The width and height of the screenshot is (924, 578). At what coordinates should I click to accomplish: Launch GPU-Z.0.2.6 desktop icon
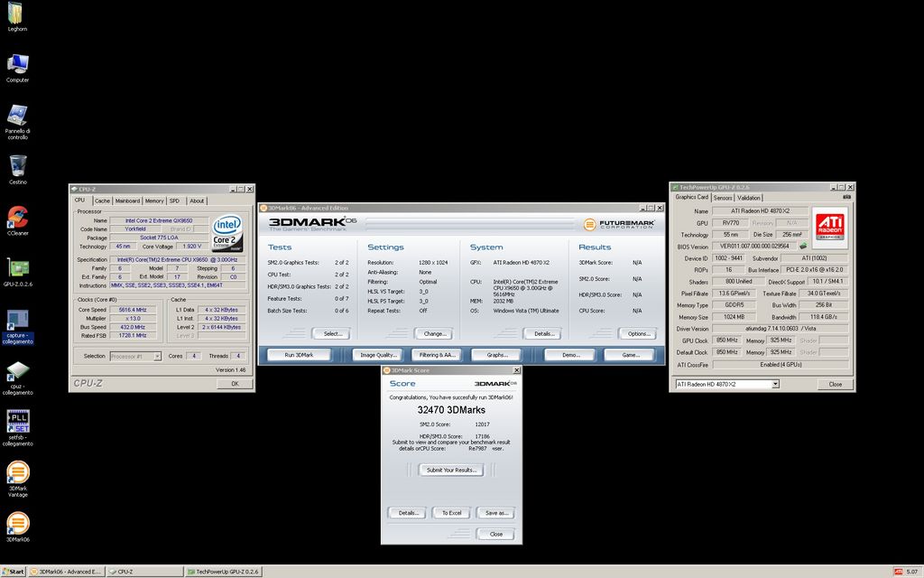[18, 272]
